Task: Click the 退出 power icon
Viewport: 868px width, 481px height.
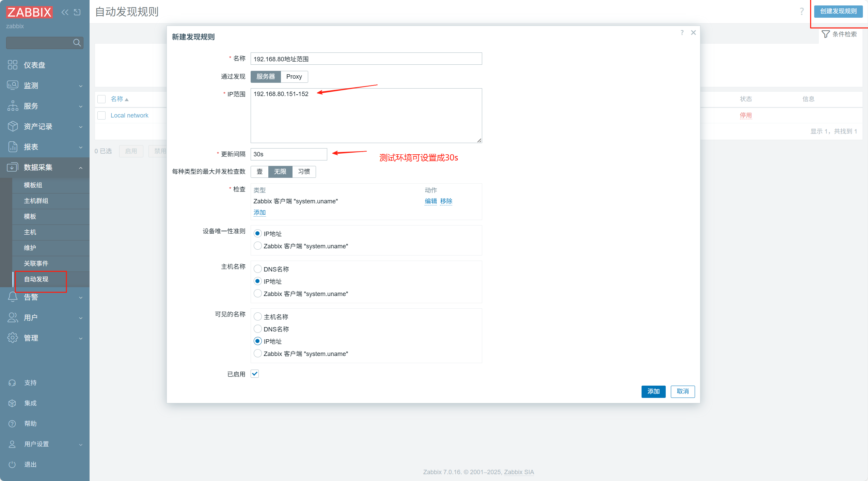Action: (x=12, y=464)
